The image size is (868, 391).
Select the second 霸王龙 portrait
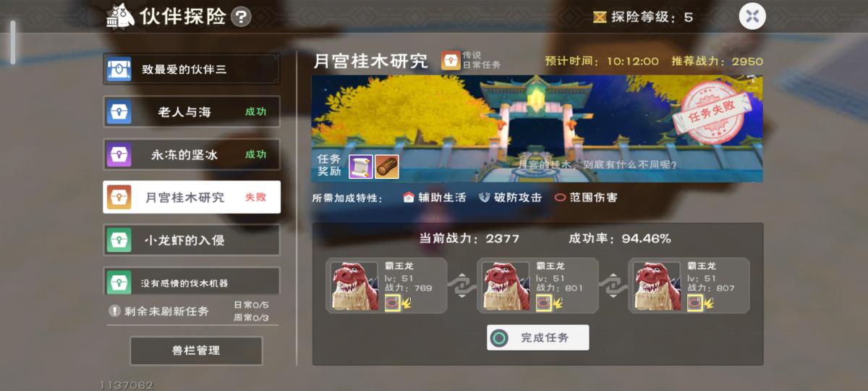[506, 286]
